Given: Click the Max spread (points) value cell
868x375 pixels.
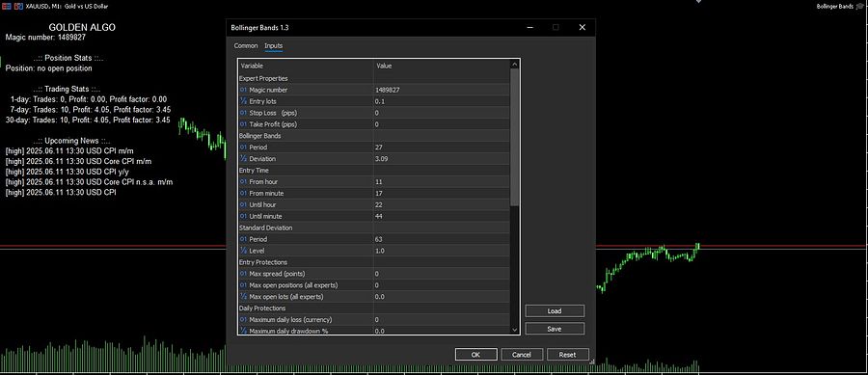Looking at the screenshot, I should pyautogui.click(x=441, y=274).
